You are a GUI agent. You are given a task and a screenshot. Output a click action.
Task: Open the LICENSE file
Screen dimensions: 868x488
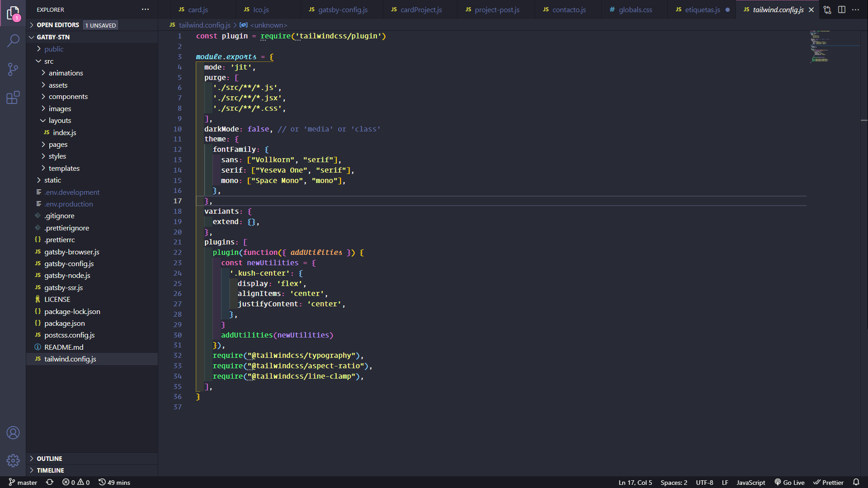pyautogui.click(x=92, y=300)
